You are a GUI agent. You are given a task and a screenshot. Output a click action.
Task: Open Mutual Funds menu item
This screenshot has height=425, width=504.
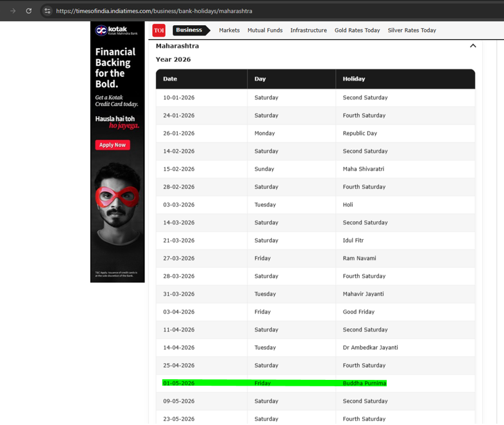point(265,30)
